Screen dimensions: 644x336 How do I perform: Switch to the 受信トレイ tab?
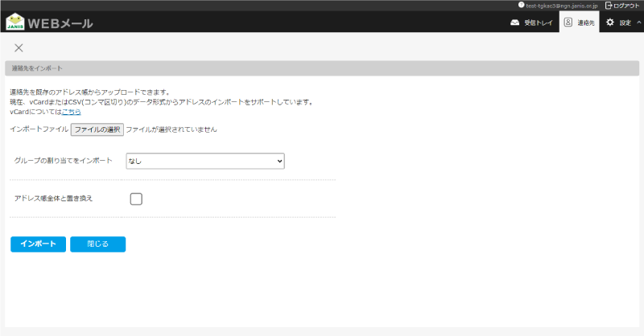point(539,23)
